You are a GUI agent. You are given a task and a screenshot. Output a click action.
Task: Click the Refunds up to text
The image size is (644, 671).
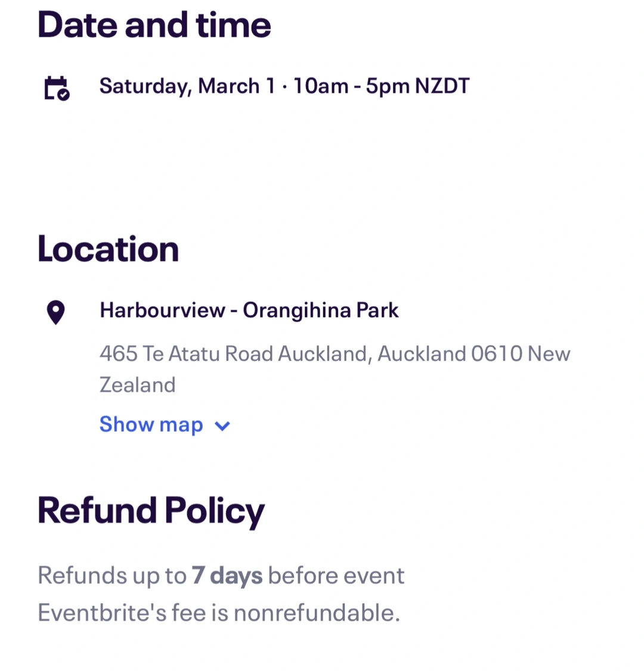112,576
